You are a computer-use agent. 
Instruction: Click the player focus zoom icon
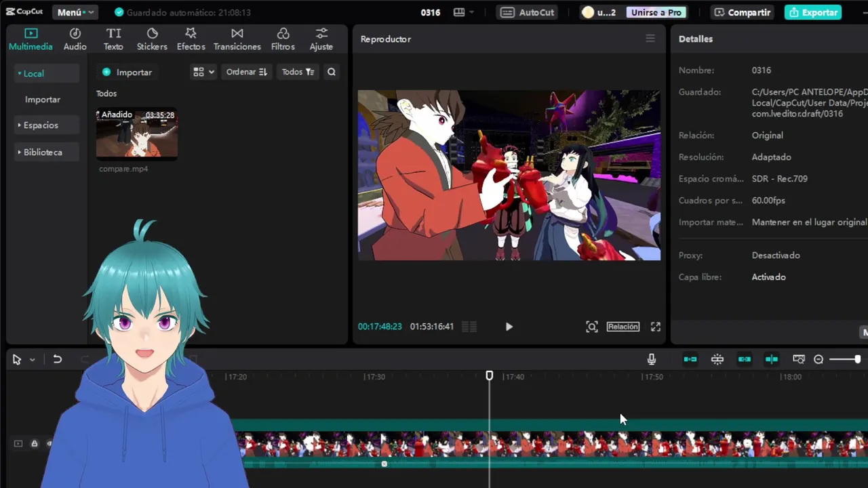pos(592,327)
